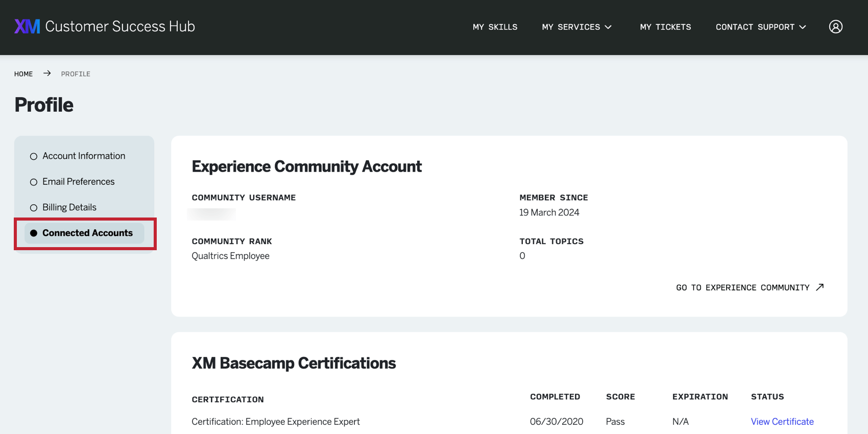The height and width of the screenshot is (434, 868).
Task: Select the highlighted Connected Accounts option
Action: click(x=87, y=233)
